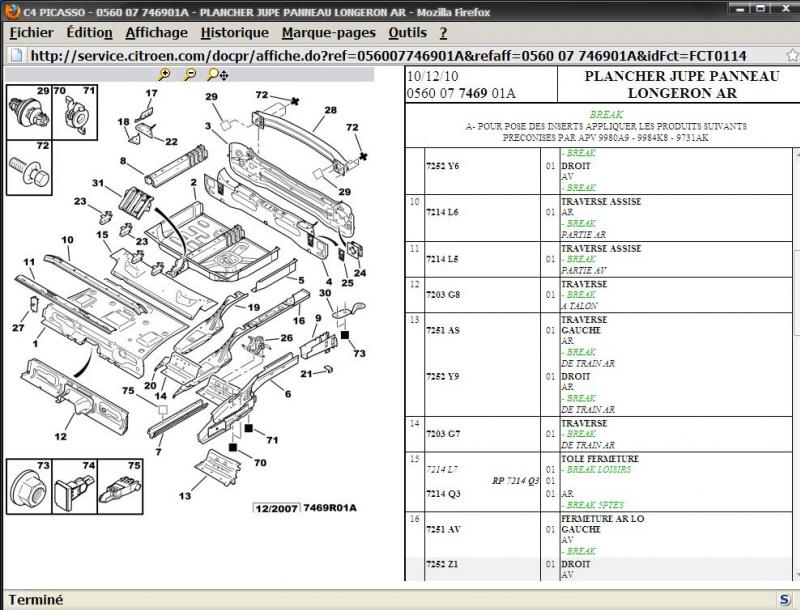Viewport: 800px width, 610px height.
Task: Click diagram callout number 6
Action: pos(288,394)
